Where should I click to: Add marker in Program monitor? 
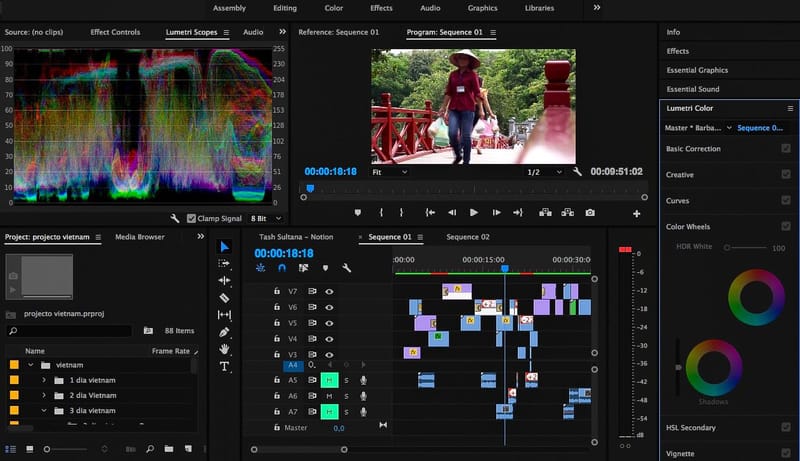(x=358, y=213)
